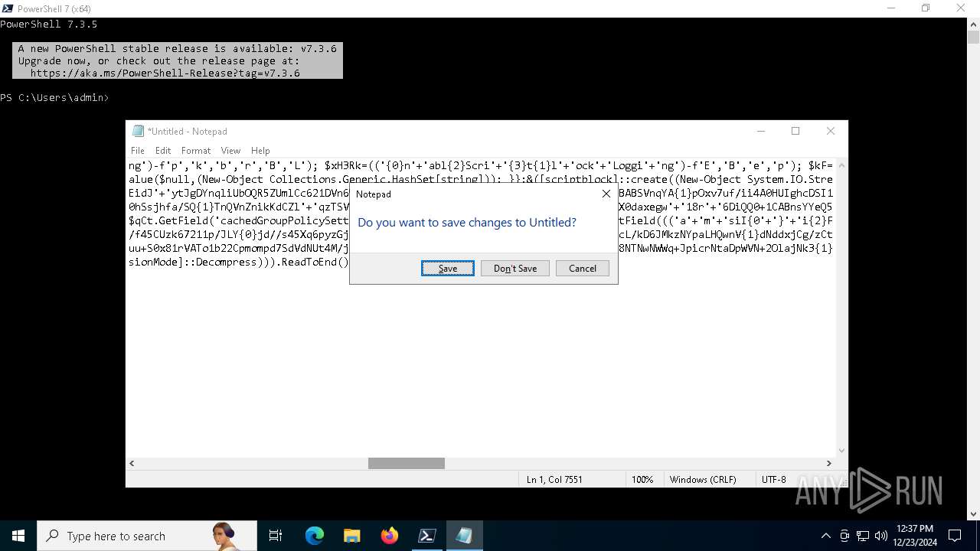Click Windows (CRLF) in status bar
The height and width of the screenshot is (551, 980).
pos(703,480)
